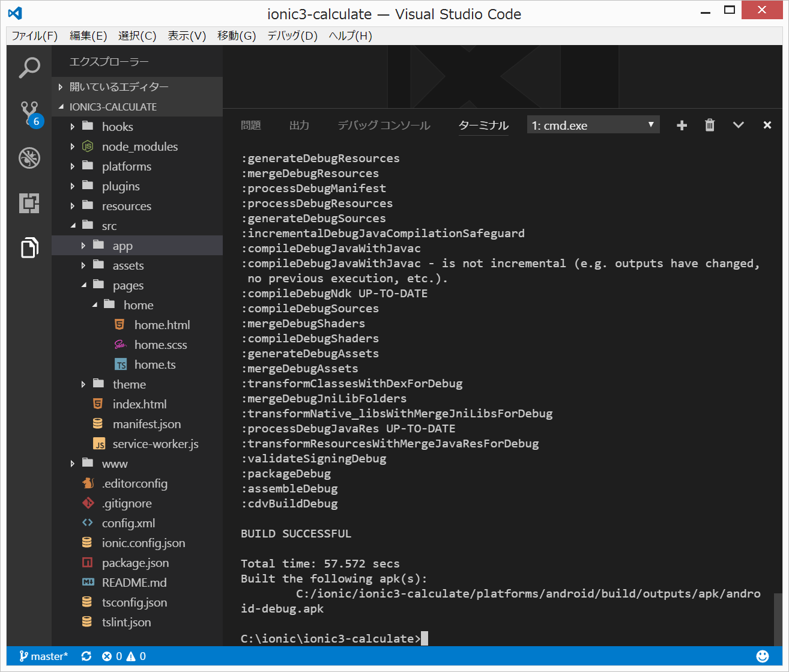Open Source Control view with 6 changes
The height and width of the screenshot is (672, 789).
(x=29, y=113)
